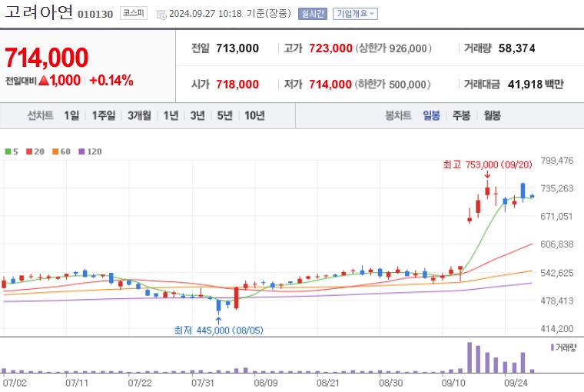Click the 실시간 badge button
This screenshot has width=584, height=392.
pyautogui.click(x=313, y=14)
